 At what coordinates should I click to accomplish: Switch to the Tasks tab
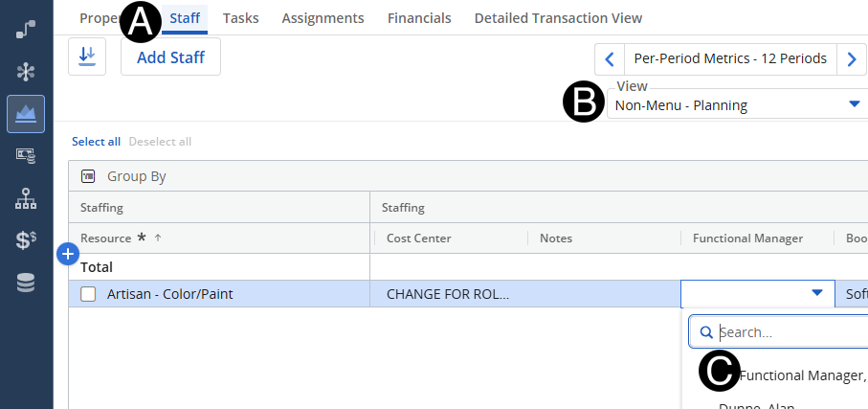pyautogui.click(x=240, y=18)
